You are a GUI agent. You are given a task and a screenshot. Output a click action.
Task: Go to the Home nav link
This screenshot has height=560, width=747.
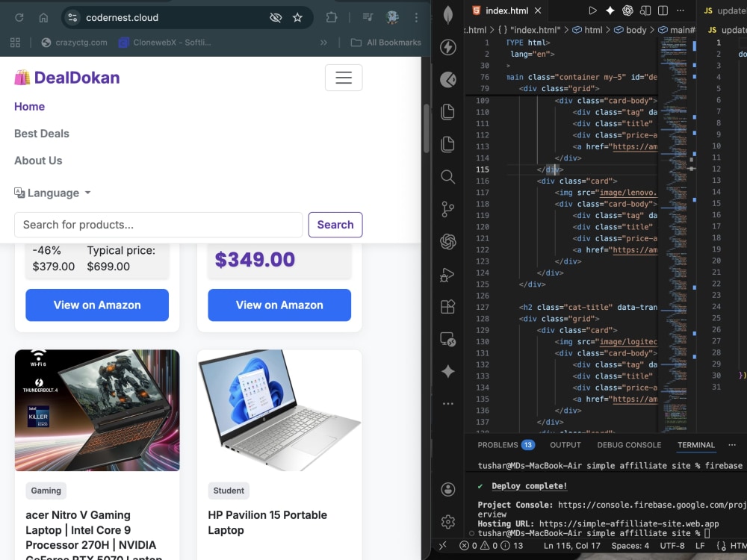click(x=30, y=107)
